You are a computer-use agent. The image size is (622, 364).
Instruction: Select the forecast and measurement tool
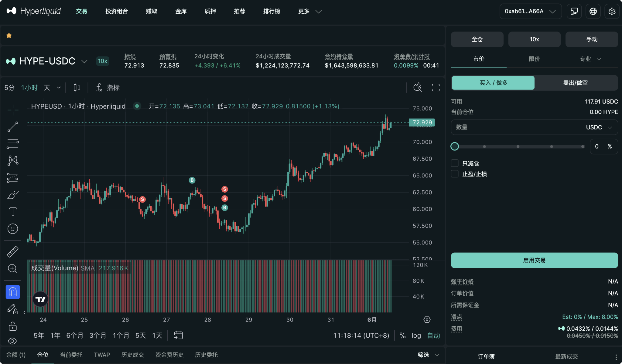click(x=13, y=178)
